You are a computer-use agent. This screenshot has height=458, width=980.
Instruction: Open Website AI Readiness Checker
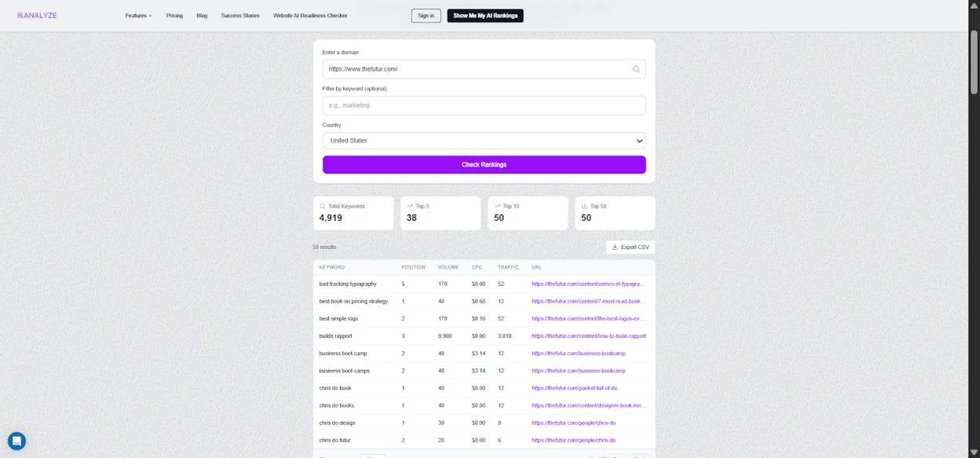310,16
